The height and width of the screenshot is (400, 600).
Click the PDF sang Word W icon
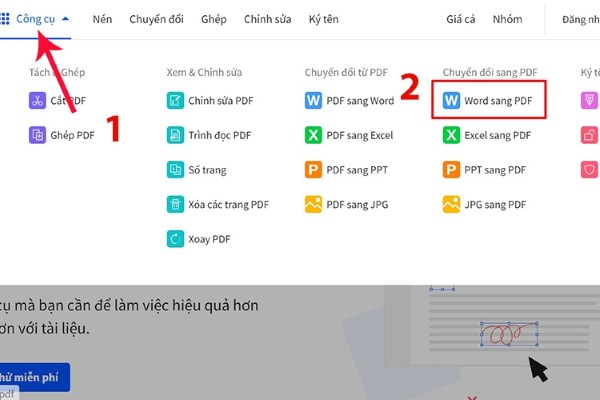point(313,101)
